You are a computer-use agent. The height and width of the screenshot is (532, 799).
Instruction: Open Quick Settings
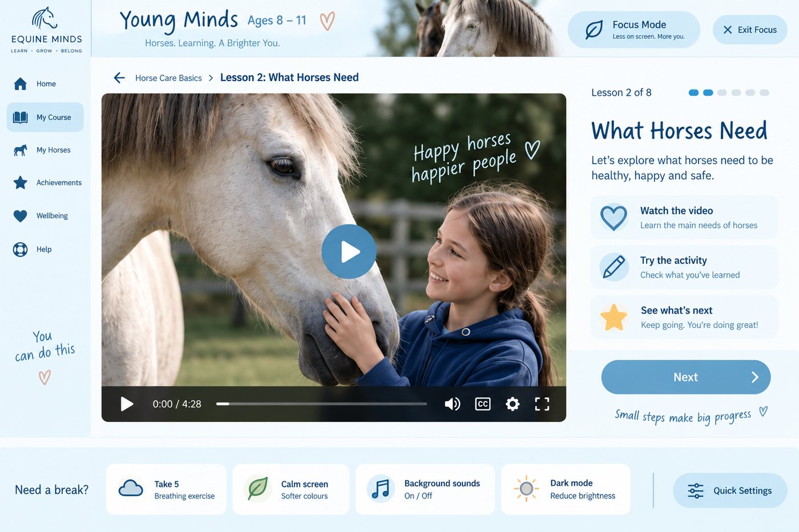click(730, 490)
